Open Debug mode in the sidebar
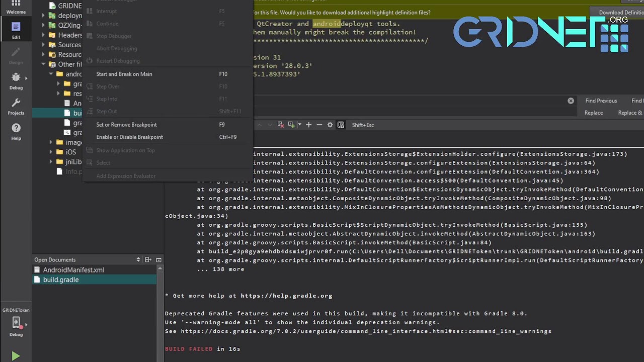644x362 pixels. (x=16, y=80)
